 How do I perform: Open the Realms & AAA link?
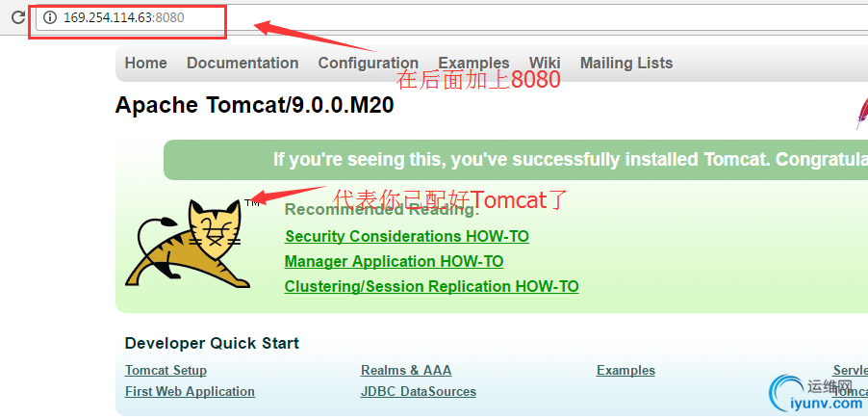pos(406,370)
